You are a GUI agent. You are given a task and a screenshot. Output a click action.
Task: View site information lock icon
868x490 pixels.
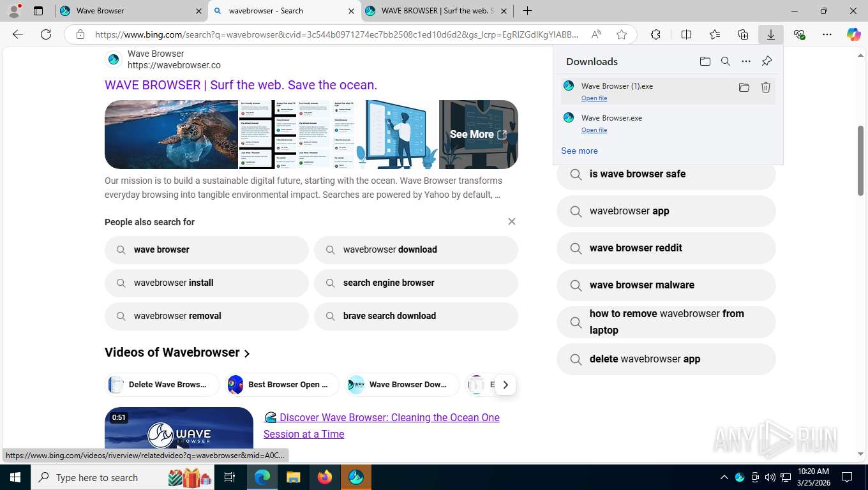point(80,34)
